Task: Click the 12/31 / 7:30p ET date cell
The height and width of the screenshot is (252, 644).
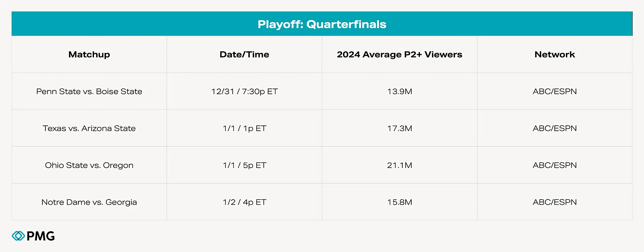Action: coord(244,91)
